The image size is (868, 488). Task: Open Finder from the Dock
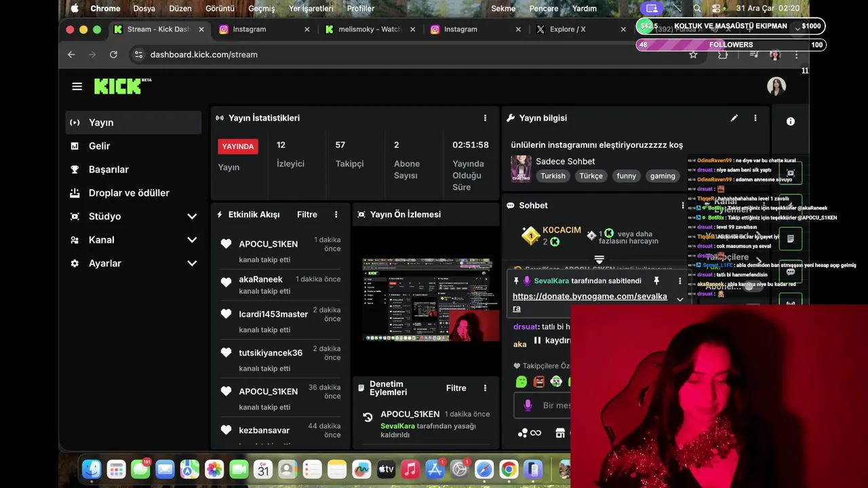click(x=92, y=469)
